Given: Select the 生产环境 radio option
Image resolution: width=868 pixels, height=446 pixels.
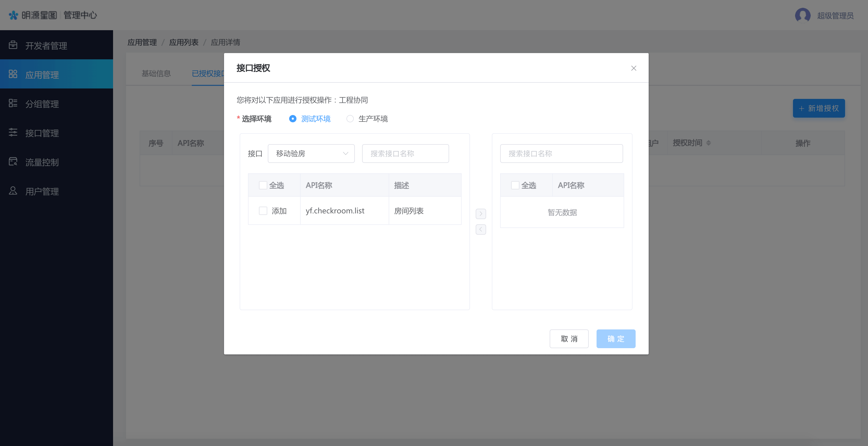Looking at the screenshot, I should pyautogui.click(x=350, y=119).
